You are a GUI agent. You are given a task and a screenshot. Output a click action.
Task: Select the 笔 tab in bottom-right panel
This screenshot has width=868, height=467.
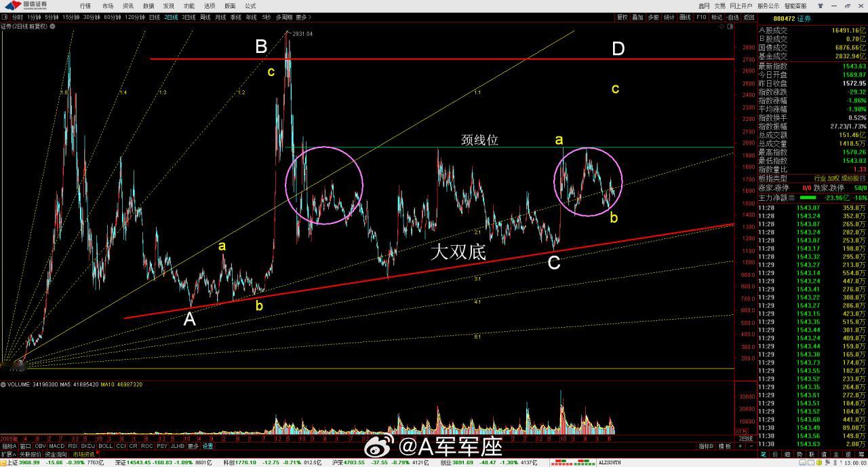pyautogui.click(x=763, y=454)
